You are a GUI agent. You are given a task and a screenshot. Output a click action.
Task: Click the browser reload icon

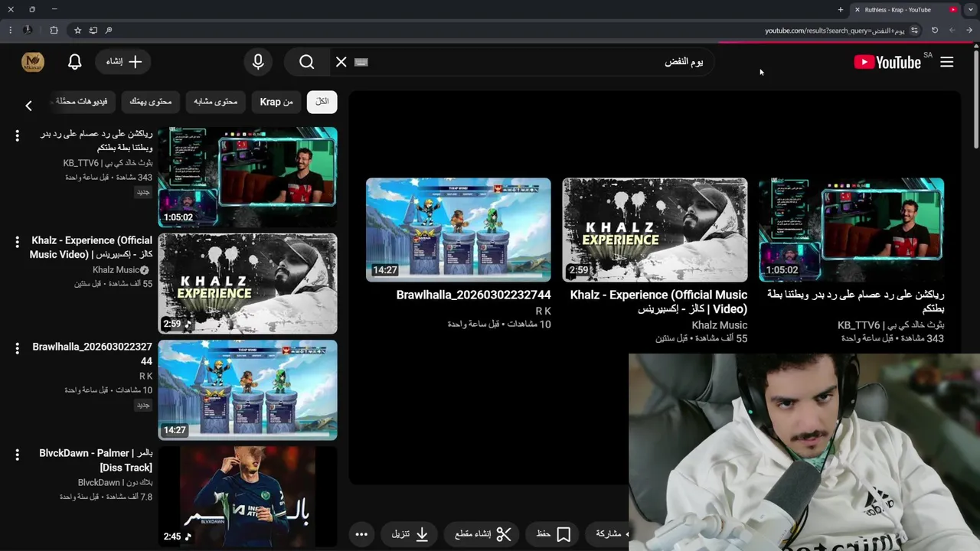tap(935, 30)
